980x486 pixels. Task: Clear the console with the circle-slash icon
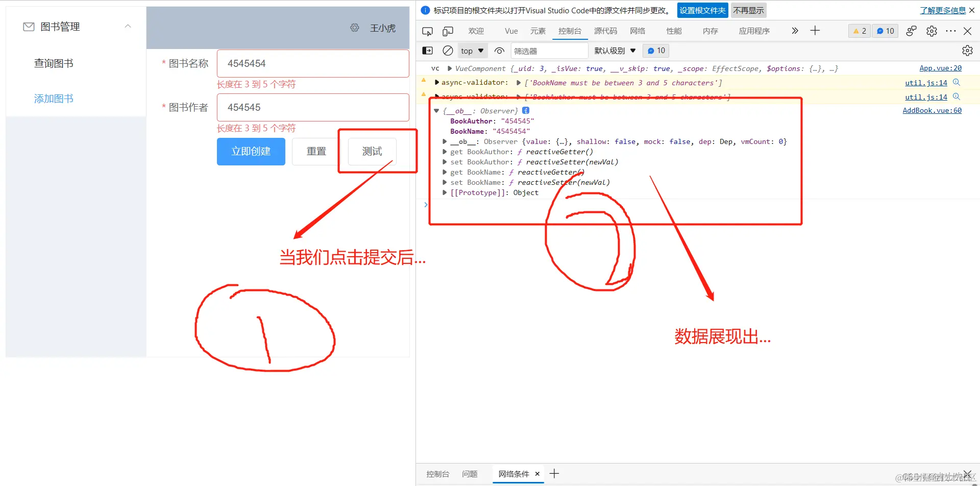pyautogui.click(x=448, y=51)
